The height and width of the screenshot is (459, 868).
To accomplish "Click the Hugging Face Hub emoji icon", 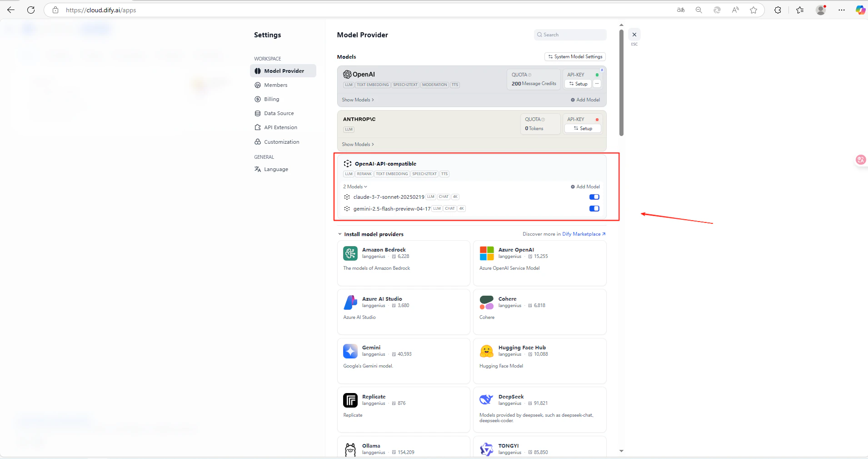I will coord(487,351).
